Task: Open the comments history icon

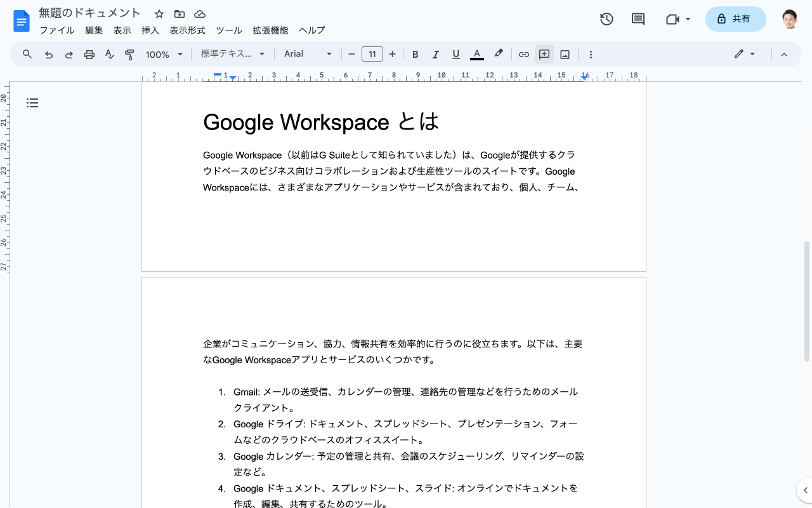Action: point(638,19)
